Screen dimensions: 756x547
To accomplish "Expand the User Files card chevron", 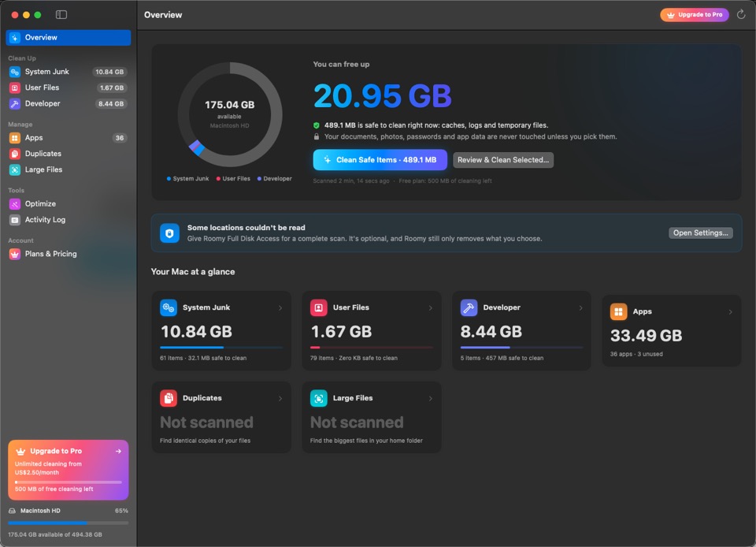I will coord(431,307).
